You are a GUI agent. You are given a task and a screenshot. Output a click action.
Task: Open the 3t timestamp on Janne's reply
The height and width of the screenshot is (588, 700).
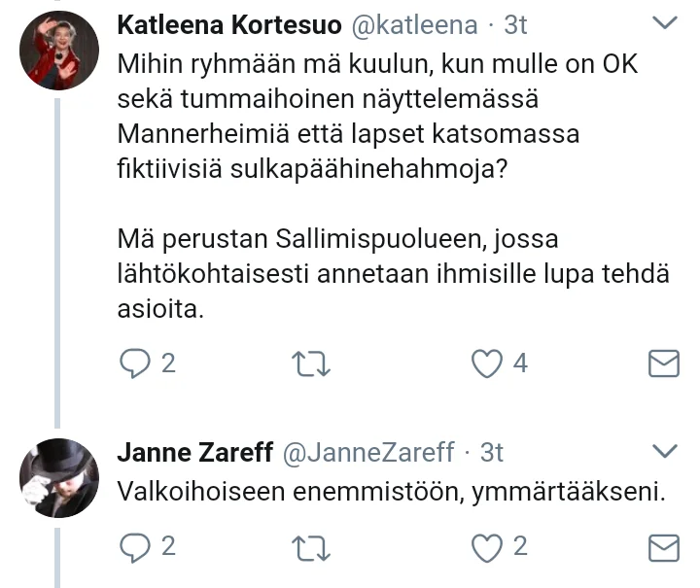492,452
